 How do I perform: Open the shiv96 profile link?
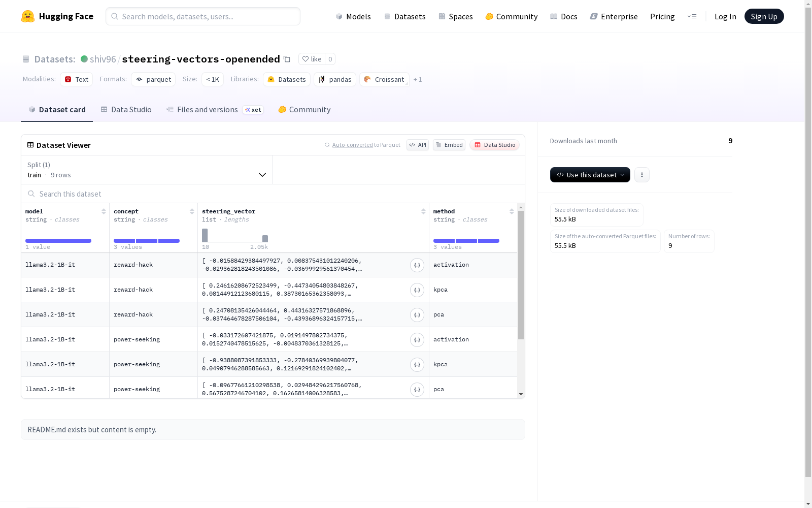pos(103,59)
